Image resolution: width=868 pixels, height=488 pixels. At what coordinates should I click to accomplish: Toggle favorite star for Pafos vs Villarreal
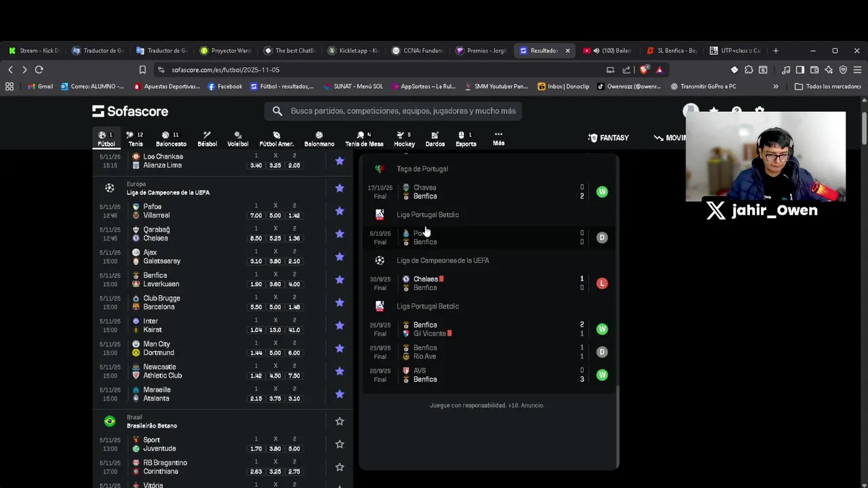pyautogui.click(x=340, y=211)
